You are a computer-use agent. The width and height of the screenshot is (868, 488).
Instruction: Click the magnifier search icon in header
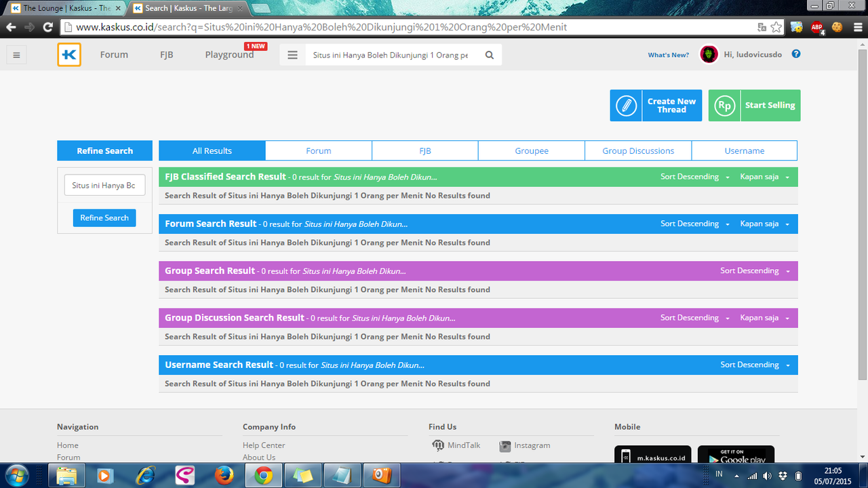[490, 55]
